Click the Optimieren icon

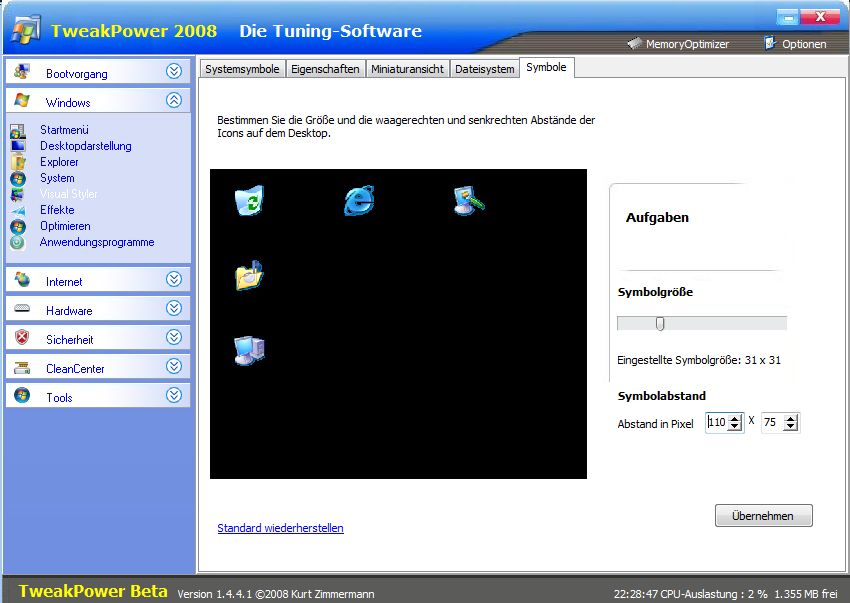[18, 227]
